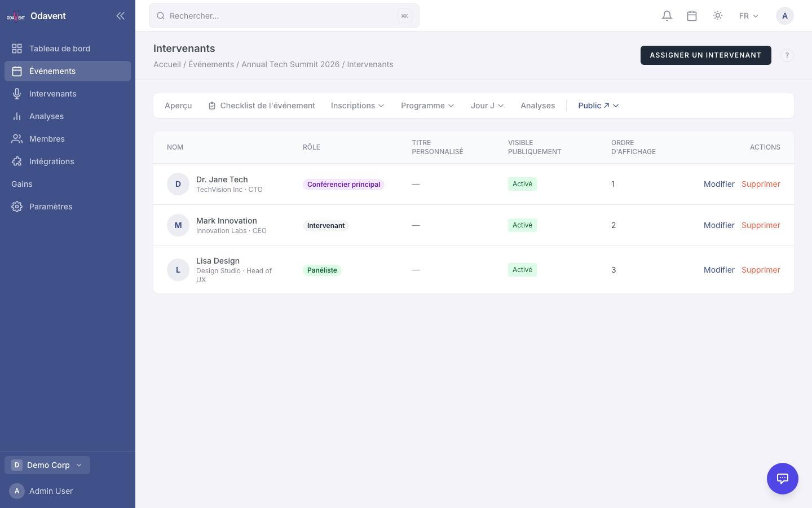This screenshot has height=508, width=812.
Task: Switch to the Aperçu tab
Action: coord(178,106)
